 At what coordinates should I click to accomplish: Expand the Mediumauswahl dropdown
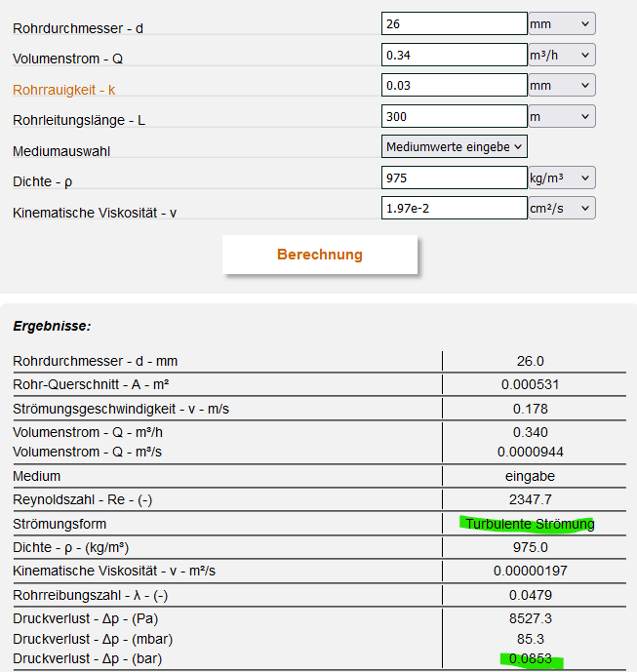pos(455,146)
